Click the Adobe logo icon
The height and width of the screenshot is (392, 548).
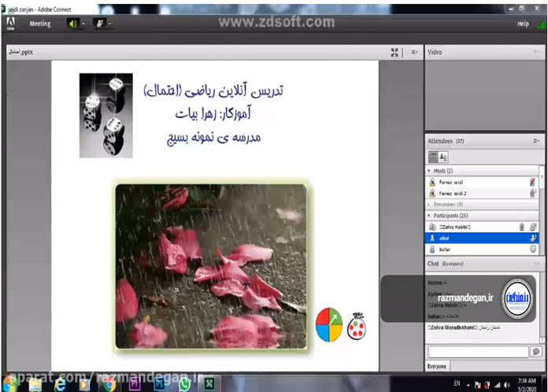coord(11,24)
